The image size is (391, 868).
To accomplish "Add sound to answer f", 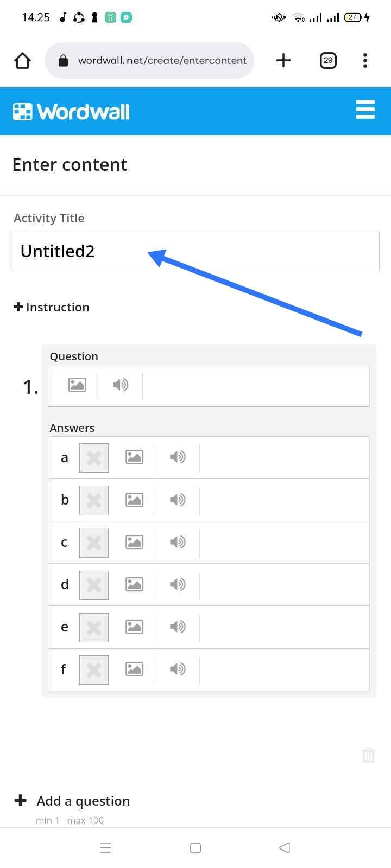I will pos(178,669).
